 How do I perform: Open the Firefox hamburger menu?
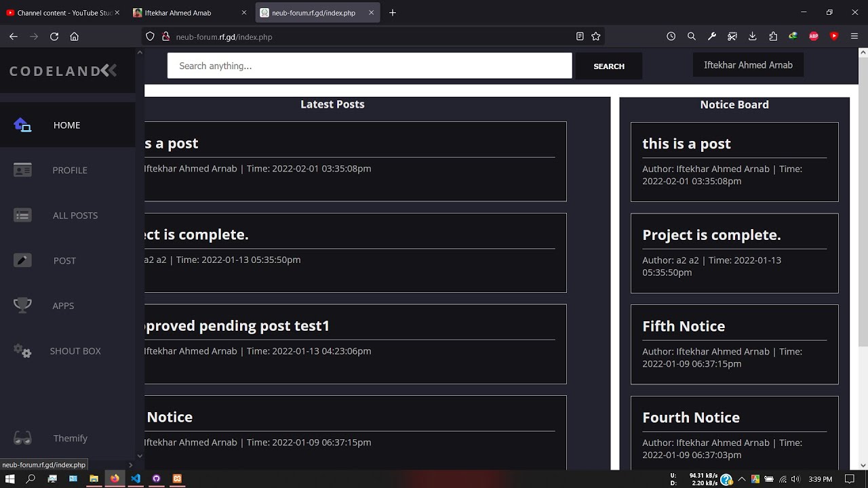pyautogui.click(x=854, y=37)
